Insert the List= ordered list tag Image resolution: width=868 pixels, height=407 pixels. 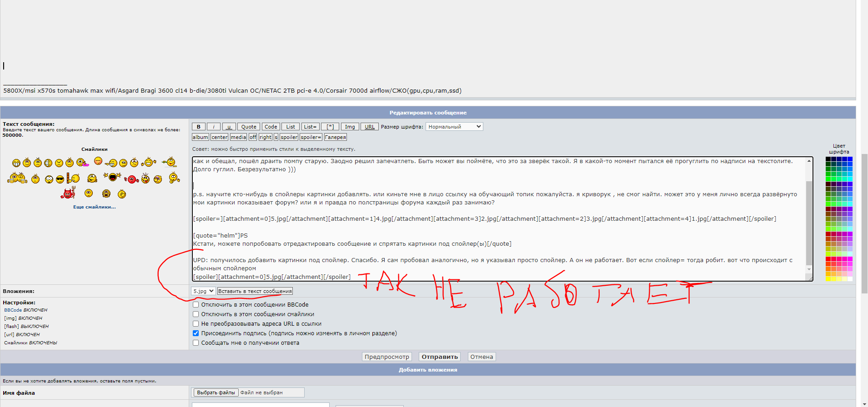click(x=310, y=127)
